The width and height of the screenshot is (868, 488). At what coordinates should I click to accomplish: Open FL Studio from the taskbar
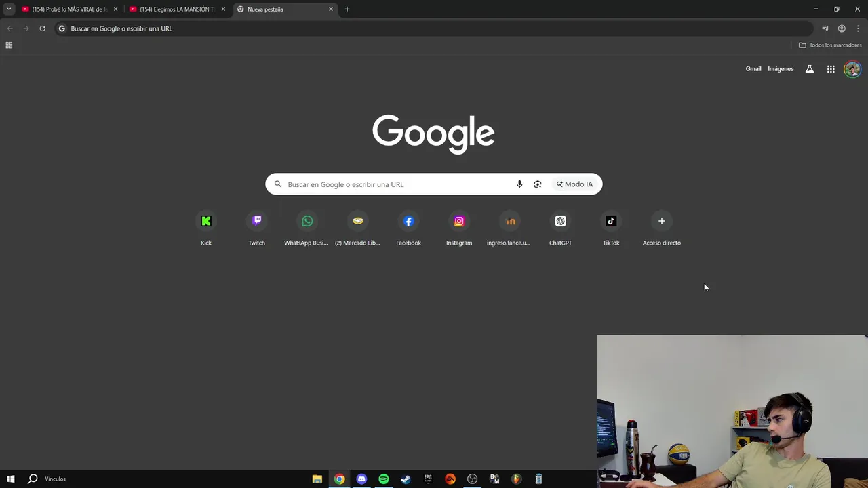point(517,479)
